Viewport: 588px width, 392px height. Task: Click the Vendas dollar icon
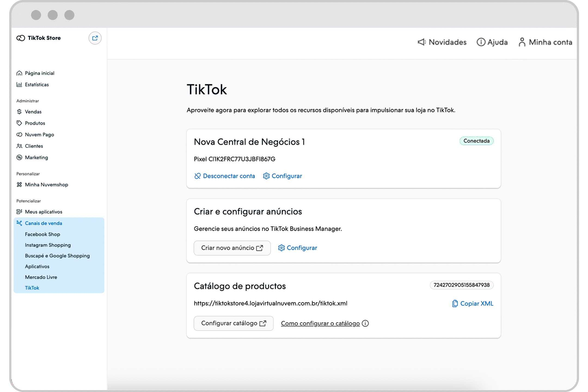pyautogui.click(x=19, y=112)
